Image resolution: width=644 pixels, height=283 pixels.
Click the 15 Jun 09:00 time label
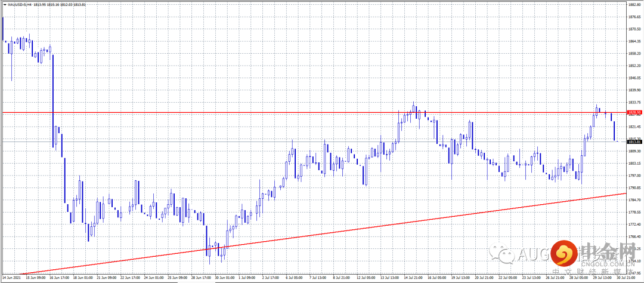(35, 278)
